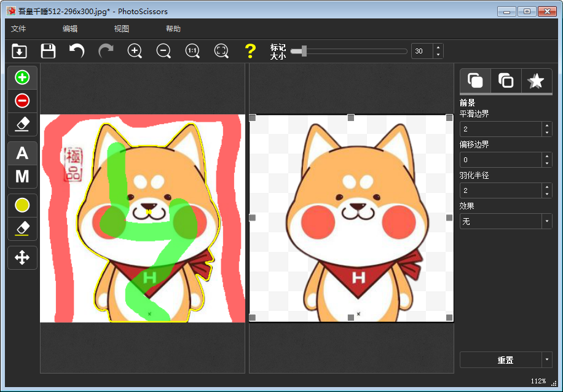This screenshot has width=563, height=392.
Task: Pick the marker eraser tool
Action: [22, 124]
